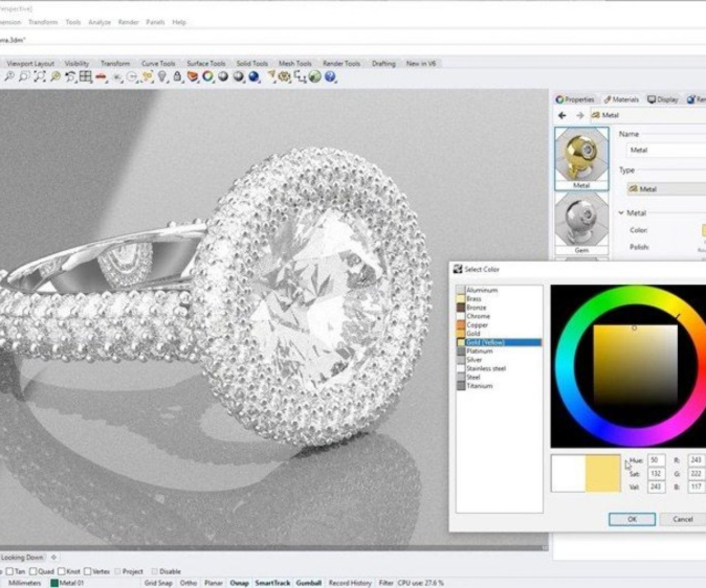Enable the Quad osnap checkbox
This screenshot has width=706, height=588.
point(33,572)
